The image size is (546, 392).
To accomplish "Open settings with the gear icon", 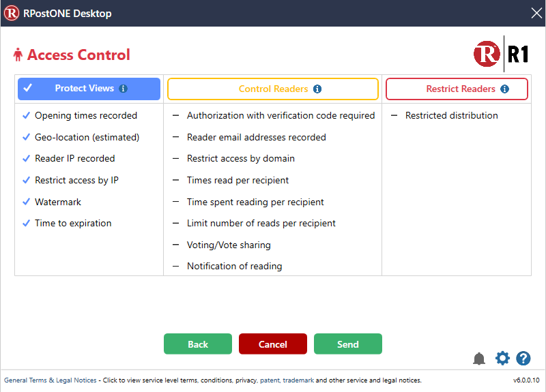I will coord(502,359).
